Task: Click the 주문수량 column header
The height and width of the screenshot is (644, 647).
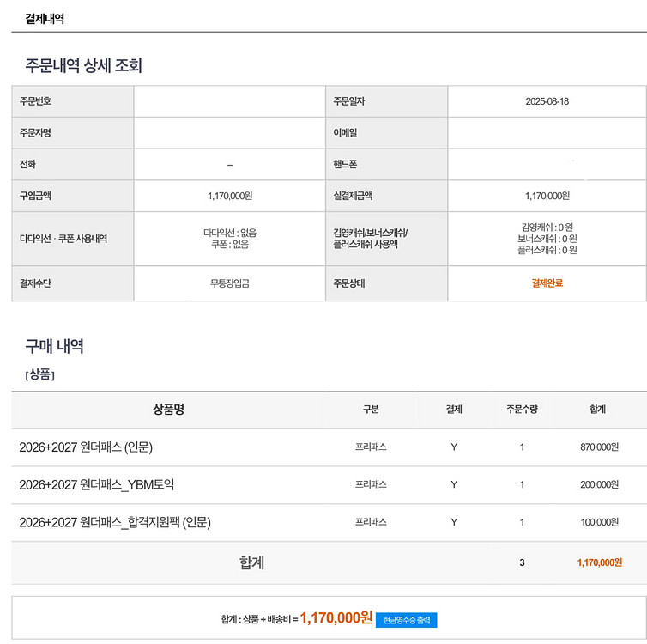Action: pyautogui.click(x=522, y=410)
